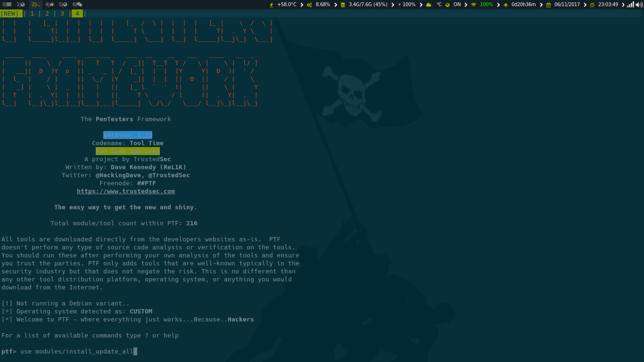Image resolution: width=644 pixels, height=362 pixels.
Task: Click the WiFi signal icon
Action: coord(473,5)
